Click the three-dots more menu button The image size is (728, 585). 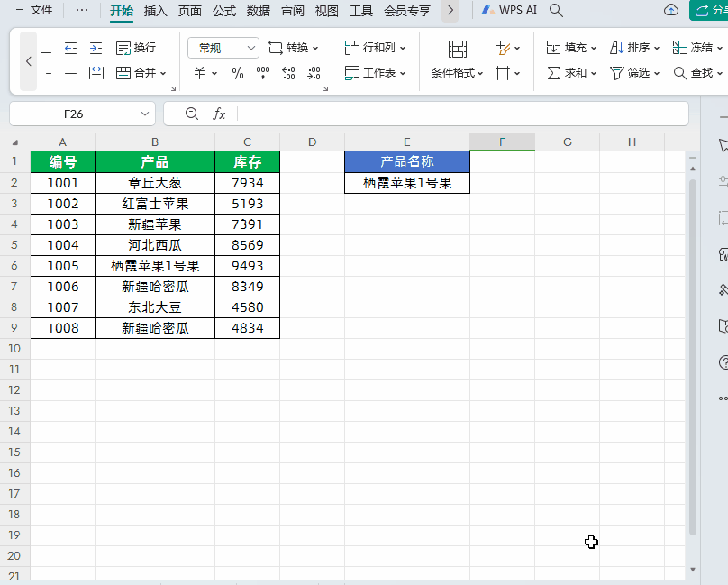[82, 10]
